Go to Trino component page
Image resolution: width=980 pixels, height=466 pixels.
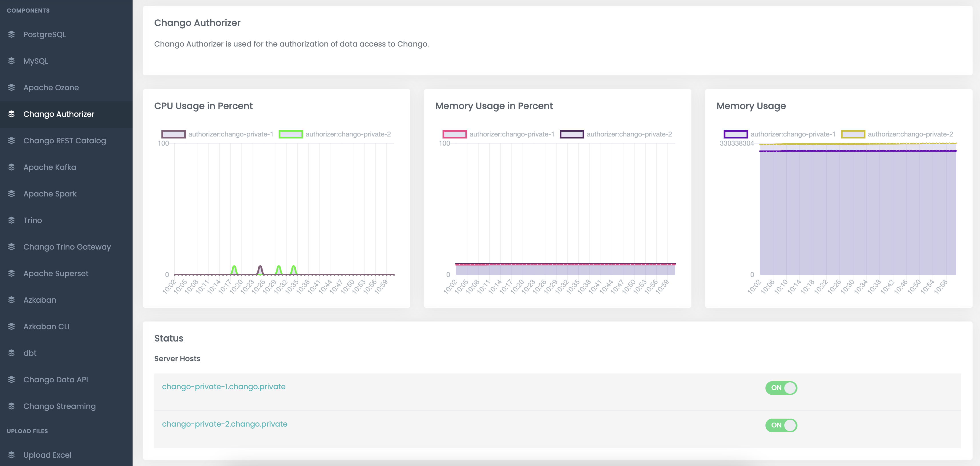coord(66,220)
